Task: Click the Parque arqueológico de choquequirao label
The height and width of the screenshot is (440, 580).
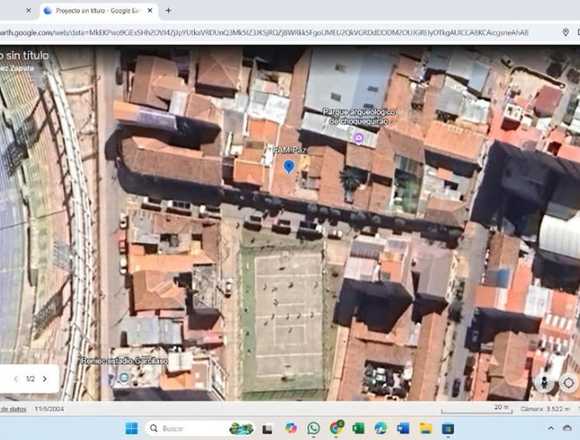Action: coord(358,116)
